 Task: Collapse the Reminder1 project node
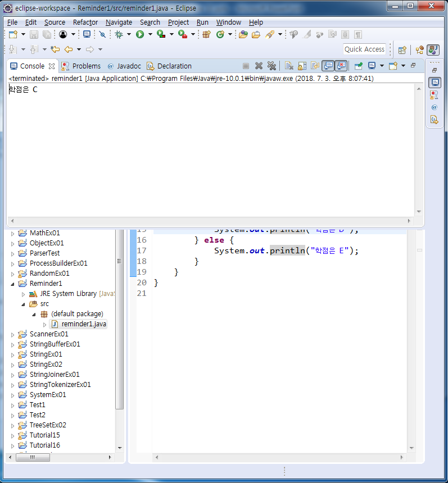(12, 284)
